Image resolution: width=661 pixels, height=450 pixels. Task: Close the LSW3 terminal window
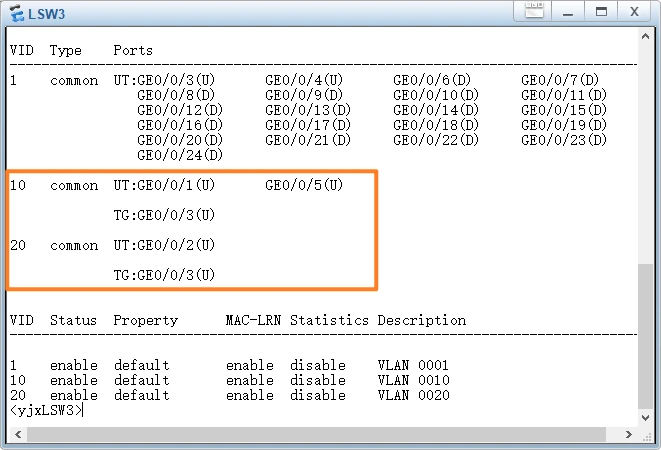[634, 12]
